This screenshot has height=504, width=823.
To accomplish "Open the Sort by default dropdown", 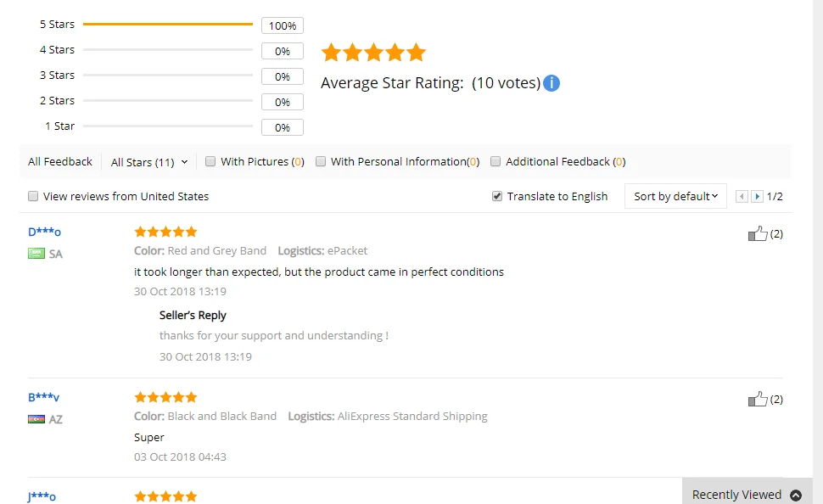I will [x=675, y=196].
